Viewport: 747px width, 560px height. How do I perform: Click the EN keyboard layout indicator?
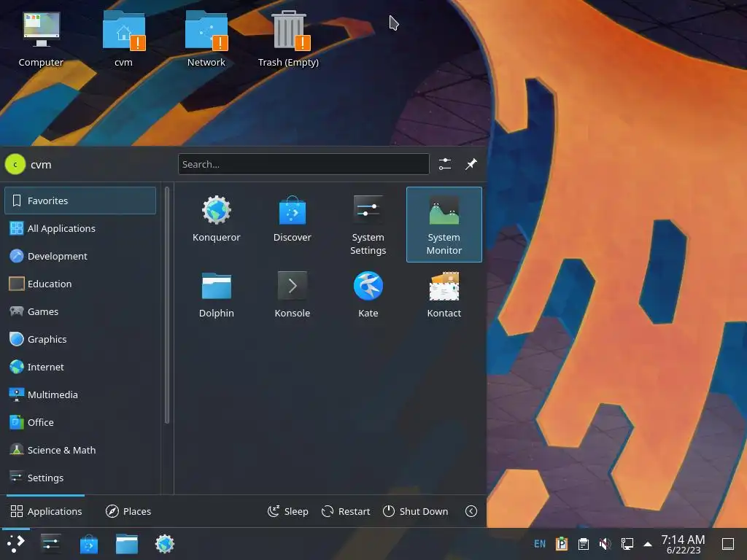pyautogui.click(x=540, y=543)
